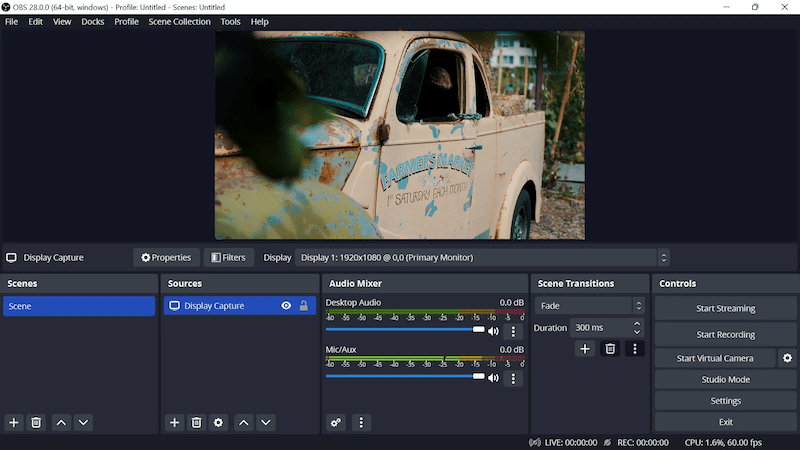Open the Docks menu
Screen dimensions: 800x450
(92, 22)
